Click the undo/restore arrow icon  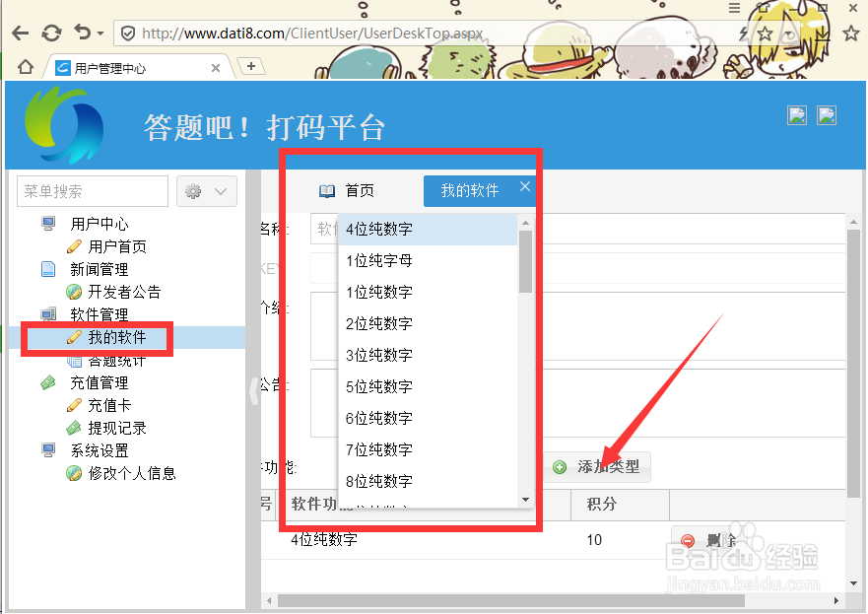83,33
